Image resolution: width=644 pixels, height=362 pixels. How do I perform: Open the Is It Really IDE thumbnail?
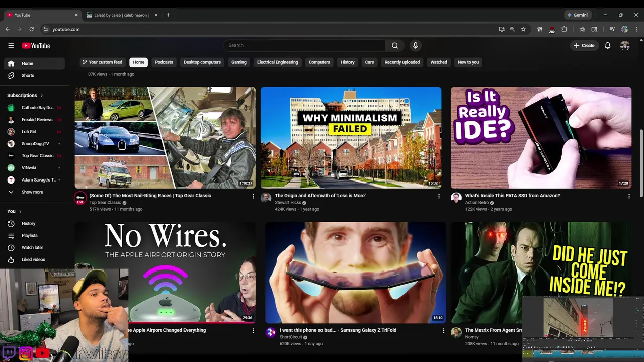[541, 138]
